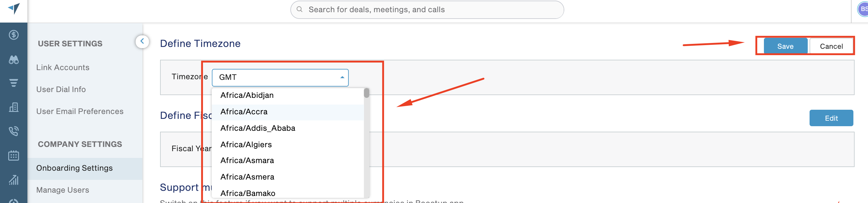The height and width of the screenshot is (203, 868).
Task: Open the GMT timezone dropdown
Action: tap(280, 77)
